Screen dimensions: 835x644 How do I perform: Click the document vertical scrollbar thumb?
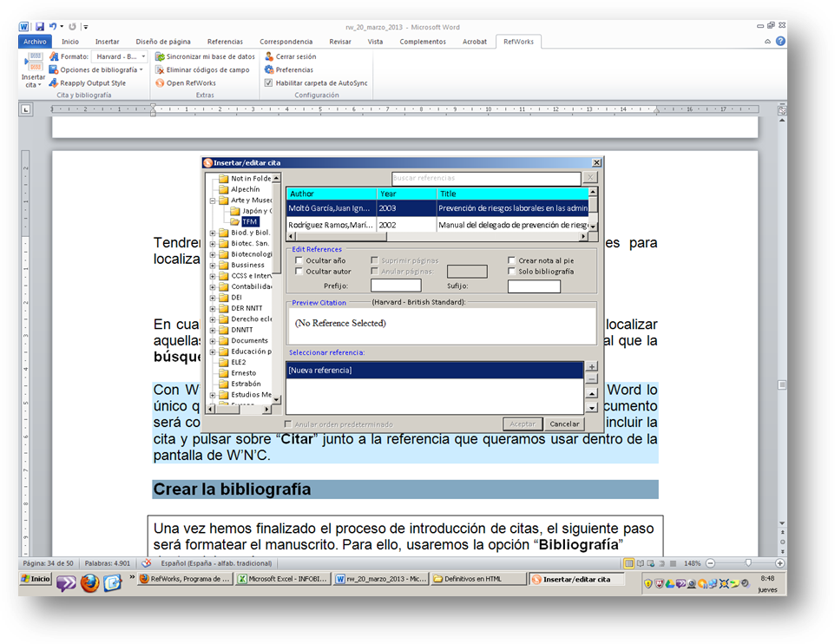[782, 384]
